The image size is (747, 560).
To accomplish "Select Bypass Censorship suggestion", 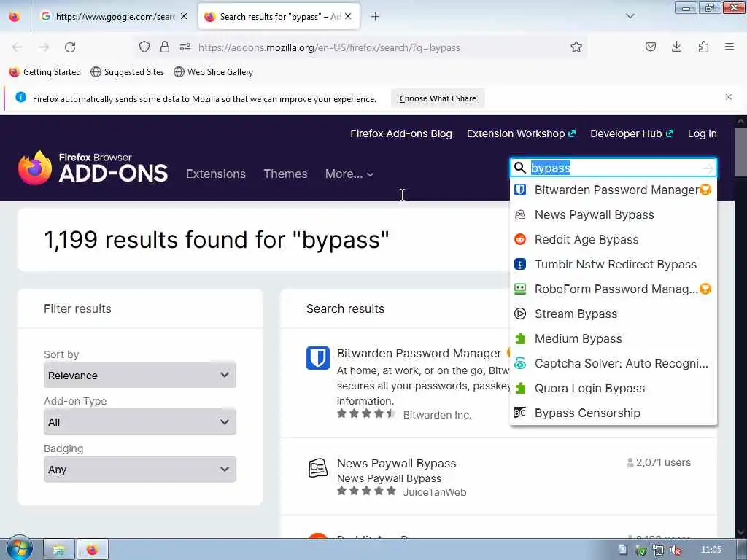I will (x=613, y=413).
